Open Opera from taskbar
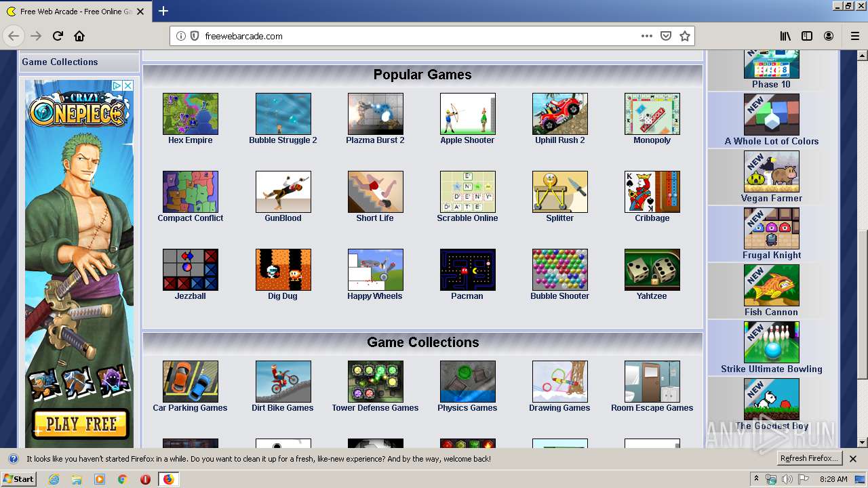 [x=145, y=479]
